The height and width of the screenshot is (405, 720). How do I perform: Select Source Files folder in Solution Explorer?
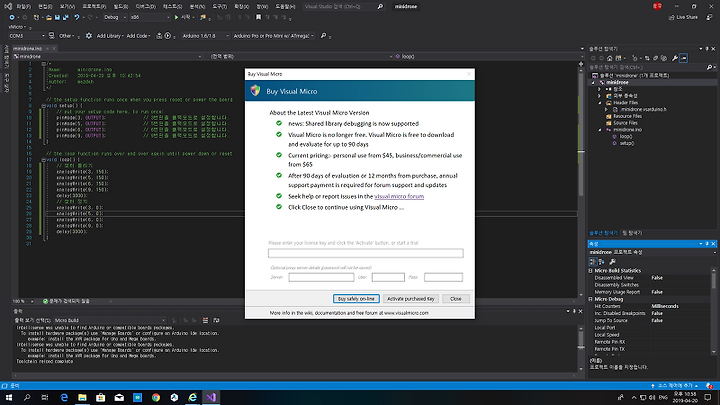[x=625, y=123]
